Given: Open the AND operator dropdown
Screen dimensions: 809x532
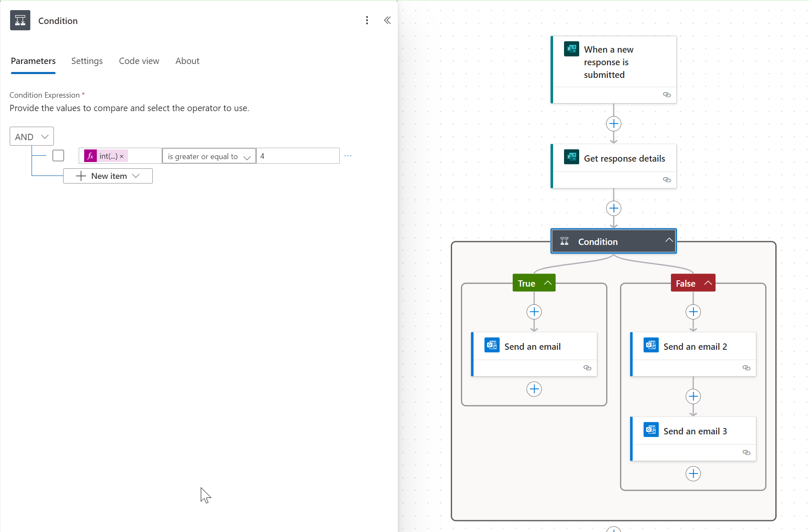Looking at the screenshot, I should (x=32, y=136).
